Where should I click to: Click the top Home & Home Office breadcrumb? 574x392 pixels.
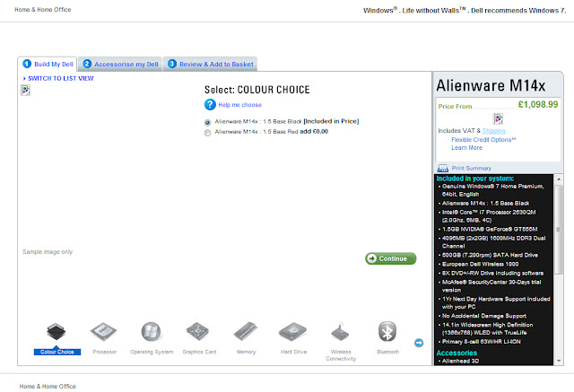coord(43,10)
